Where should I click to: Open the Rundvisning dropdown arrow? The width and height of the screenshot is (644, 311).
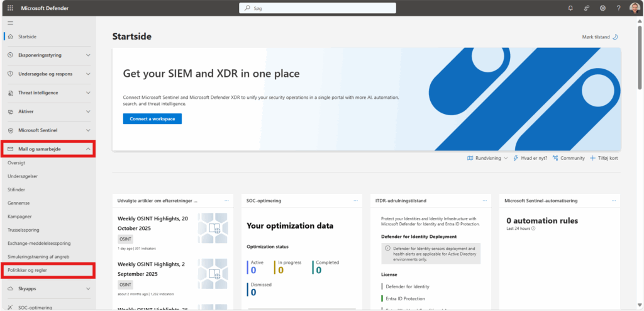click(x=506, y=159)
